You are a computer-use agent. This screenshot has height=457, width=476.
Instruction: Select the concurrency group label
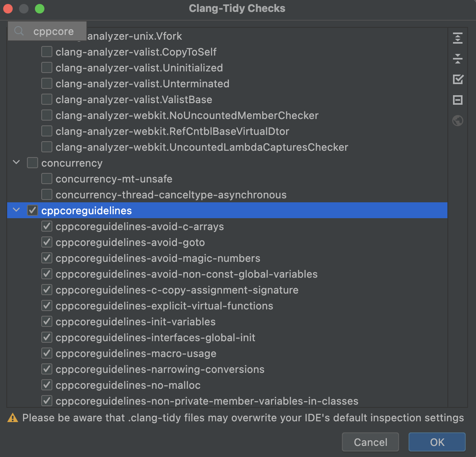[72, 163]
